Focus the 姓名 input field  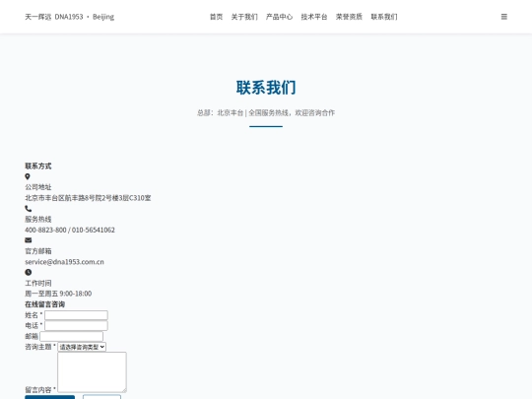[x=76, y=315]
